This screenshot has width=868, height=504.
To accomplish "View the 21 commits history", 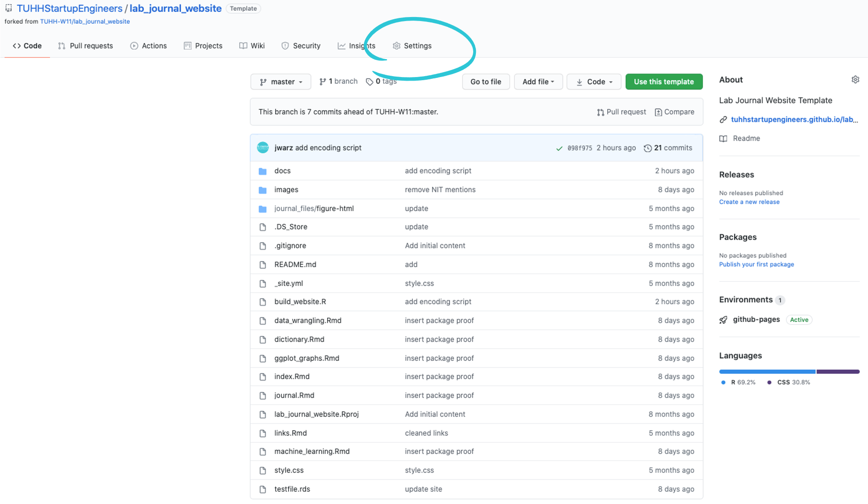I will pos(668,148).
